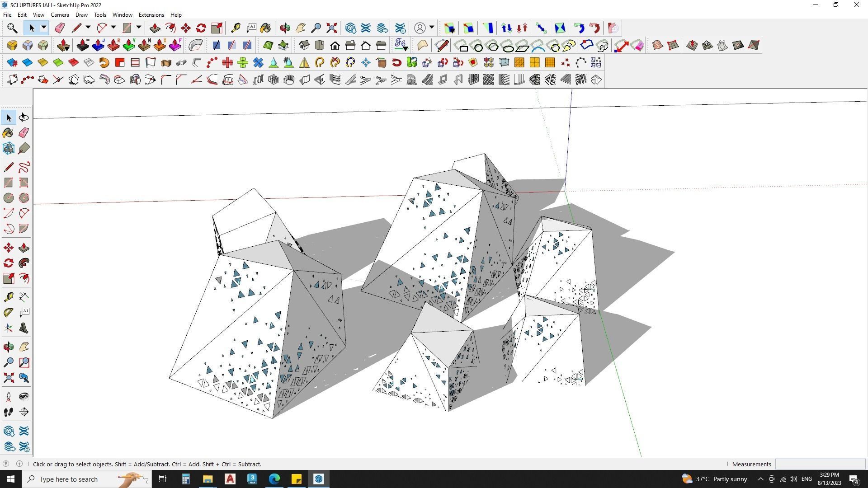868x488 pixels.
Task: Expand the Line tool dropdown arrow
Action: pyautogui.click(x=88, y=28)
